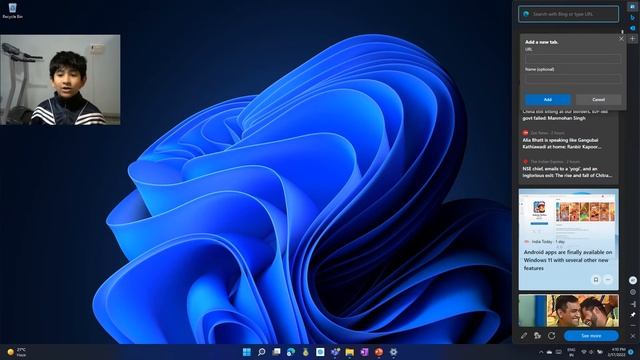Open the taskbar app next to Edge

click(306, 352)
